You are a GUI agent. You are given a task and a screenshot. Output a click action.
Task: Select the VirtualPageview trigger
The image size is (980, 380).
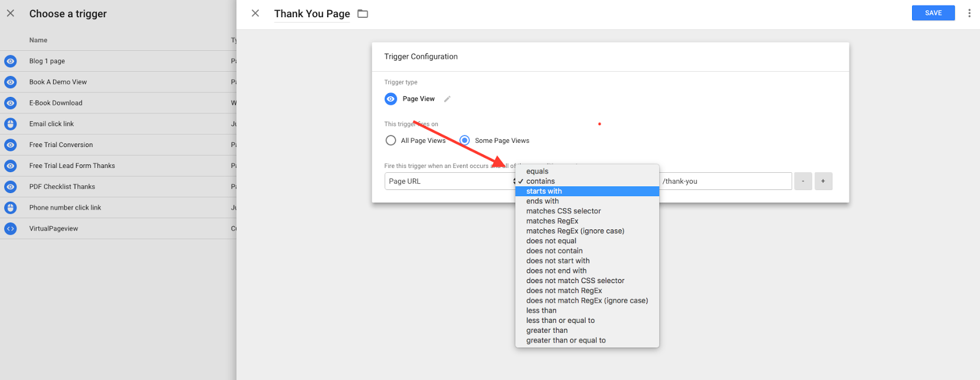pos(118,229)
